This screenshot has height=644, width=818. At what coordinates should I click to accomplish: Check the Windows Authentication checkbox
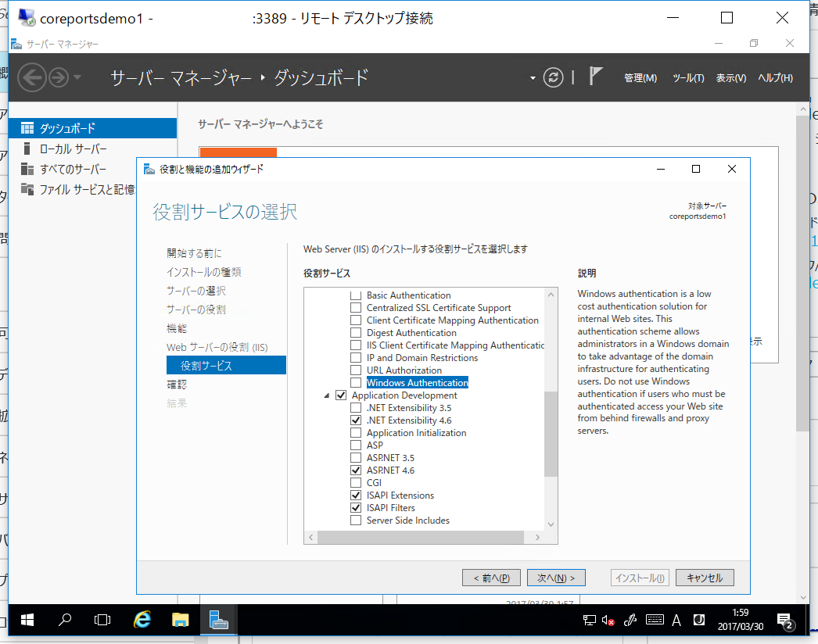(356, 383)
